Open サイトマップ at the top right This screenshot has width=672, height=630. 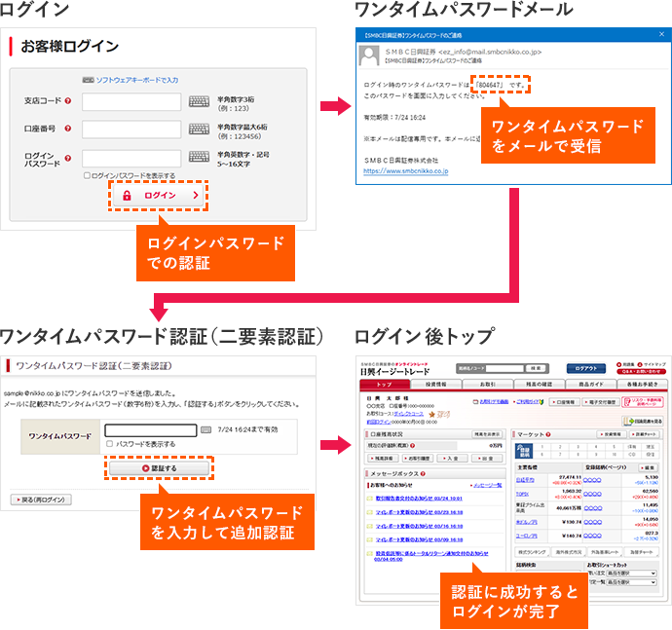(x=652, y=365)
